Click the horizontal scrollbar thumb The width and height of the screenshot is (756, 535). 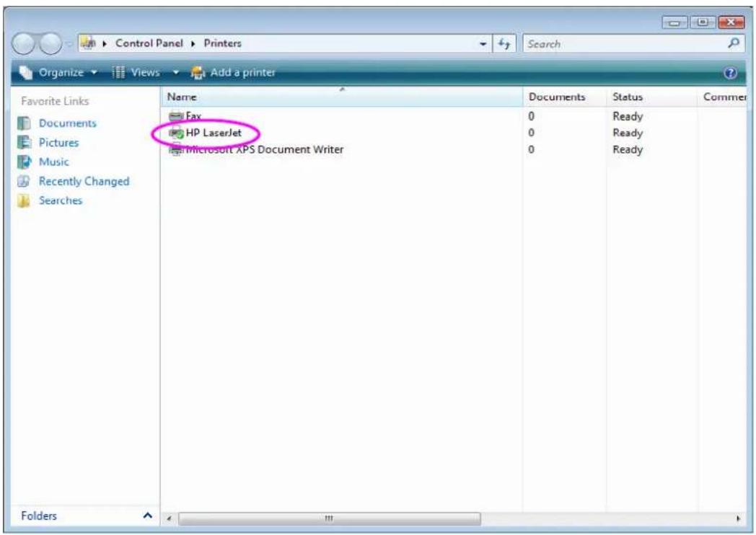(x=329, y=518)
